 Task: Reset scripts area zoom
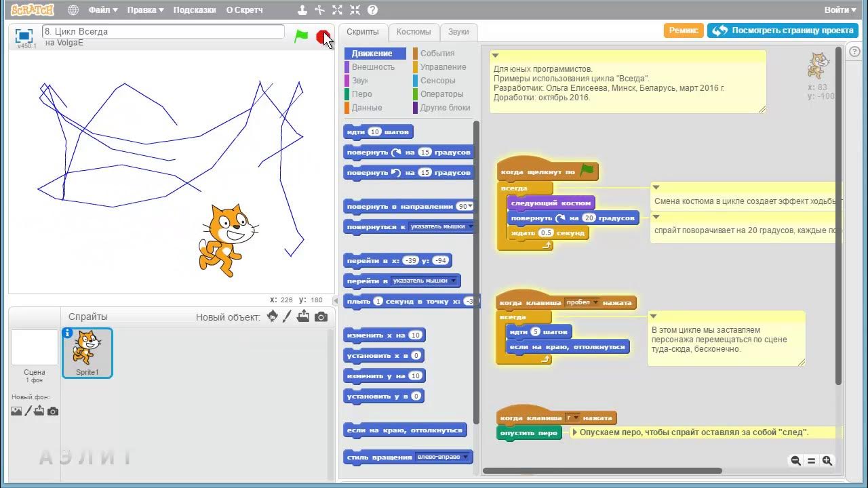point(811,460)
